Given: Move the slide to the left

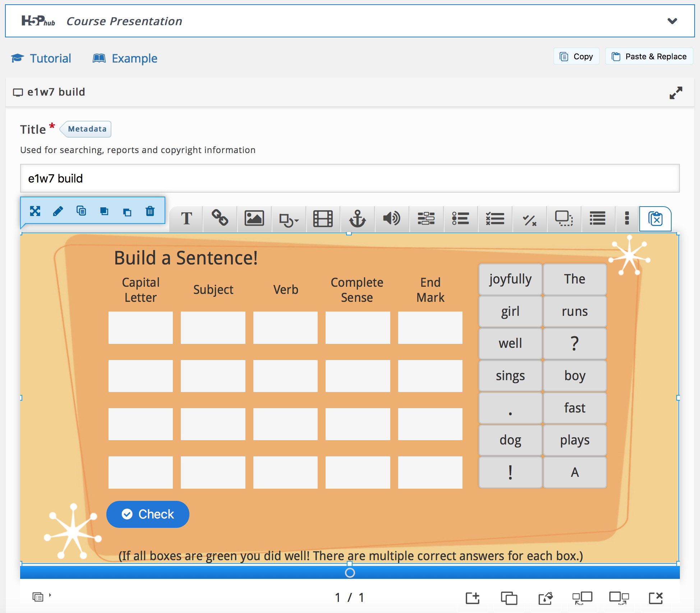Looking at the screenshot, I should pos(582,598).
